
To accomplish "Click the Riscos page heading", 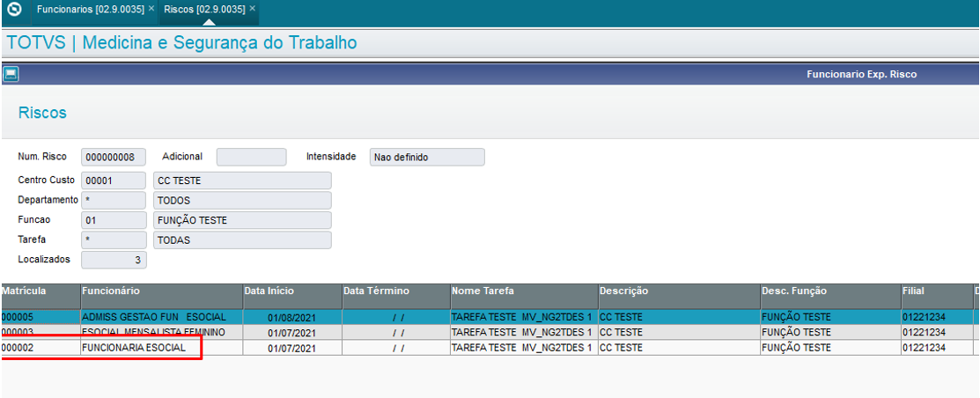I will click(42, 113).
